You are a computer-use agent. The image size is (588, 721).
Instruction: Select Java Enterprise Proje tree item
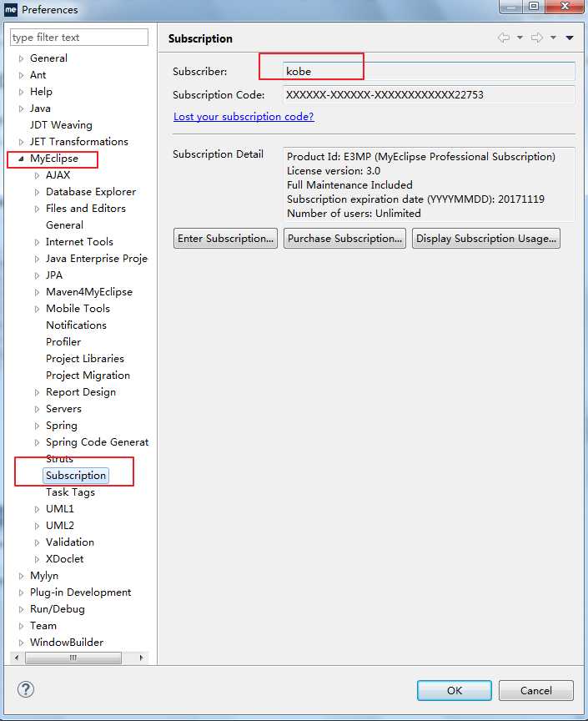tap(97, 259)
